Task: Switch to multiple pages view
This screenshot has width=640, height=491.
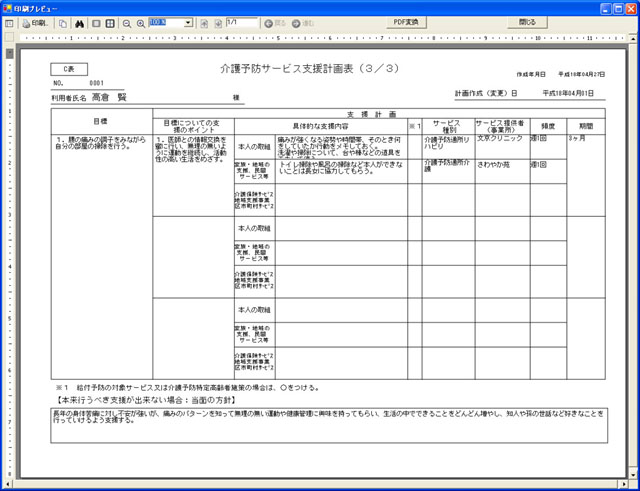Action: (111, 22)
